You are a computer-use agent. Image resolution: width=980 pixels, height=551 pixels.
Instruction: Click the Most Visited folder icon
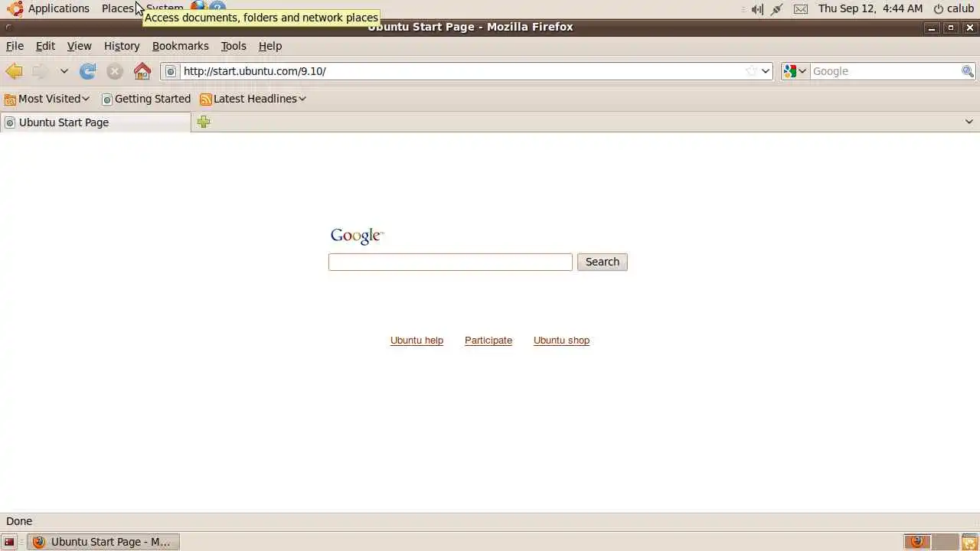click(x=10, y=99)
